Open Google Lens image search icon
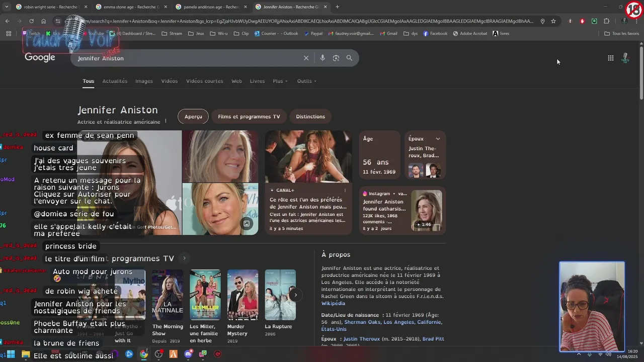 click(x=336, y=58)
